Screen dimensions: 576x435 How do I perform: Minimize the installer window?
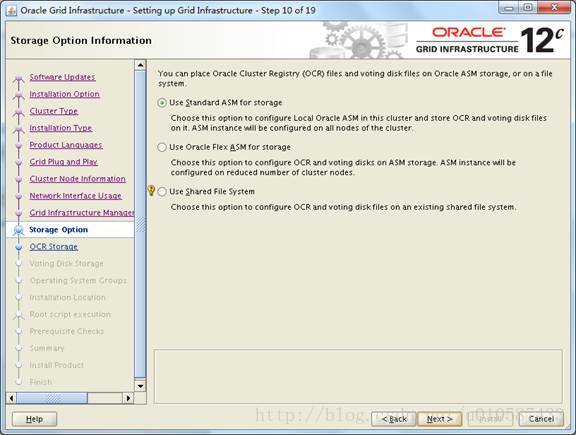pyautogui.click(x=508, y=8)
